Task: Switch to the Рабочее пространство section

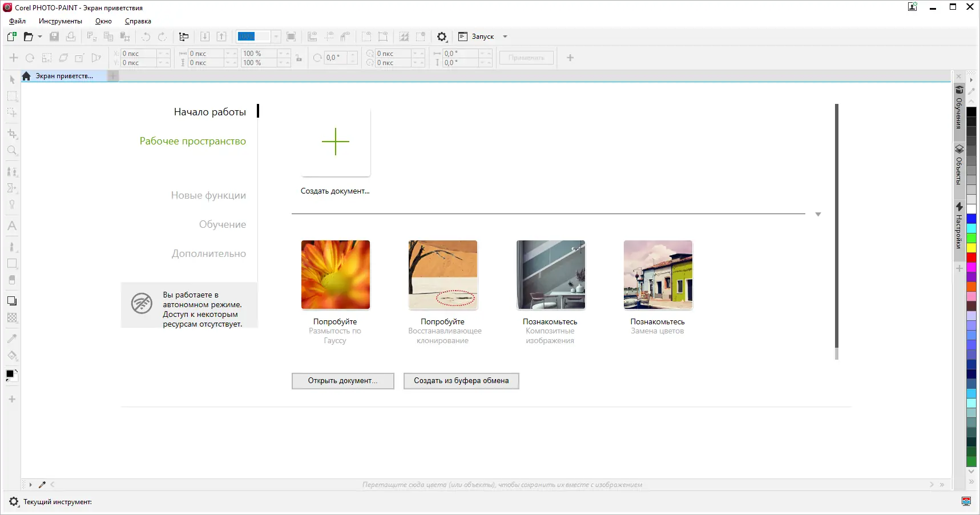Action: click(x=193, y=141)
